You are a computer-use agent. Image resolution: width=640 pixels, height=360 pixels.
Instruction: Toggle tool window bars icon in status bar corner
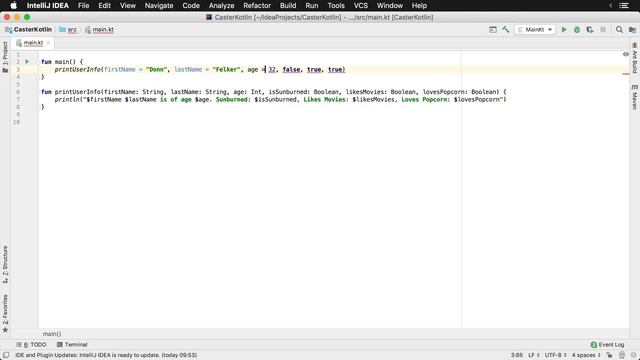(6, 355)
